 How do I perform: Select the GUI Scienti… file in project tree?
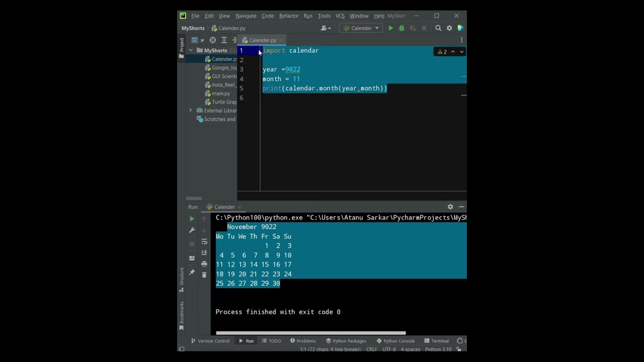(220, 76)
